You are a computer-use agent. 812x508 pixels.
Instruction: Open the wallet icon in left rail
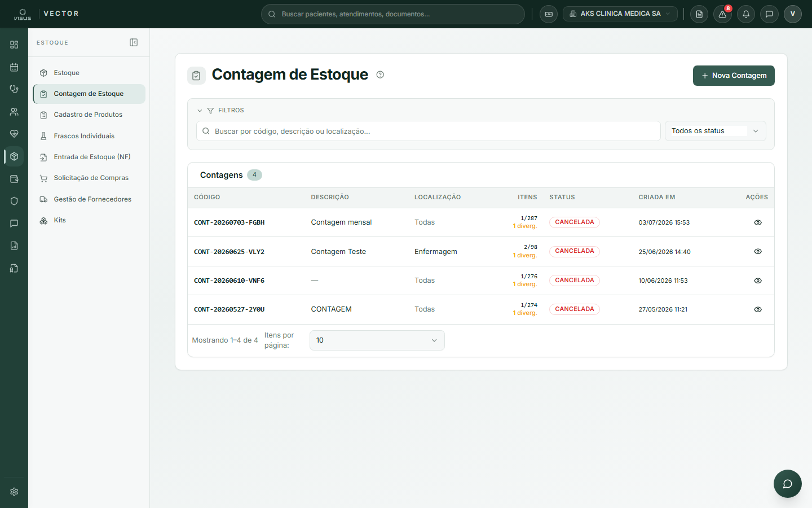click(14, 179)
